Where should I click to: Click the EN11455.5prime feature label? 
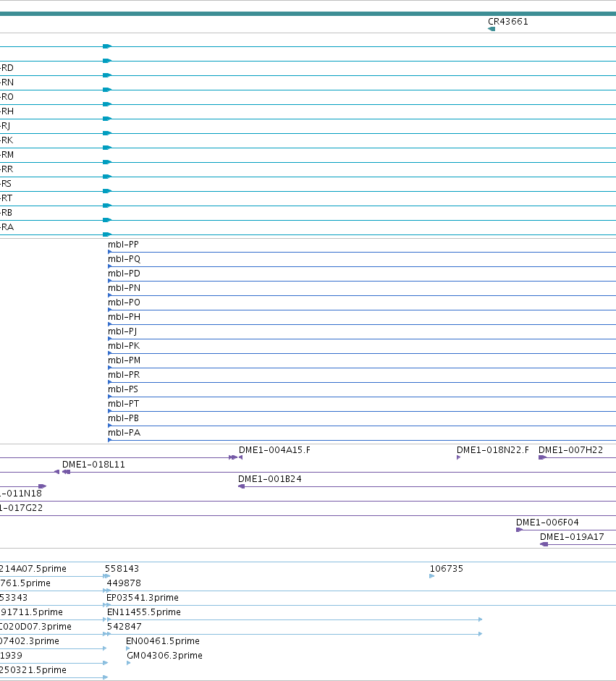[144, 612]
